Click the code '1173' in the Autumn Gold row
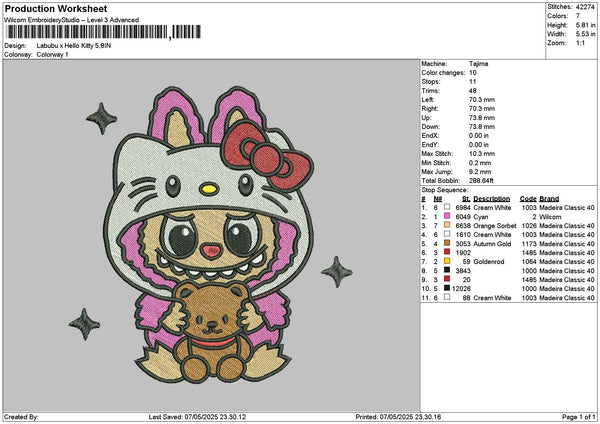This screenshot has width=600, height=424. pyautogui.click(x=529, y=243)
